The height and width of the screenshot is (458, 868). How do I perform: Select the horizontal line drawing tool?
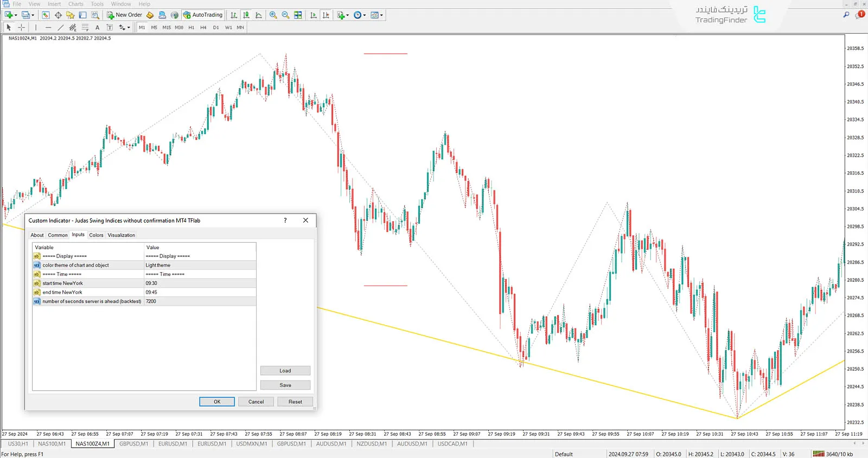[x=48, y=27]
